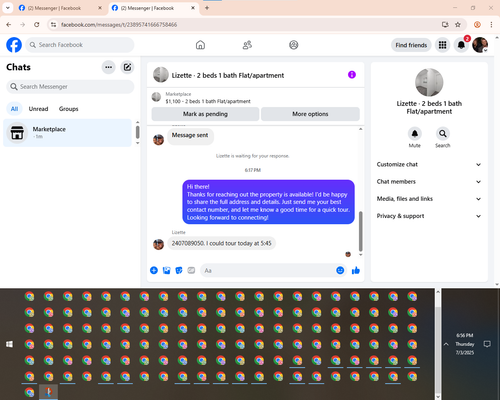Select the Groups chats filter tab
Screen dimensions: 500x400
pyautogui.click(x=69, y=109)
